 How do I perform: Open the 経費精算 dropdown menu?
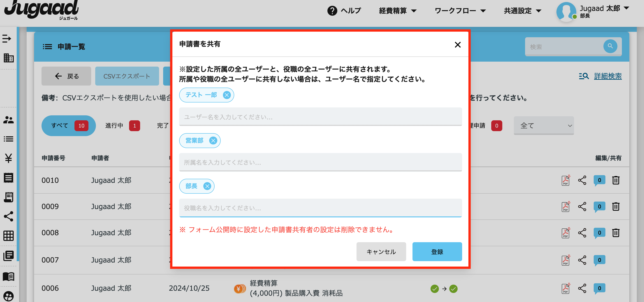[398, 11]
